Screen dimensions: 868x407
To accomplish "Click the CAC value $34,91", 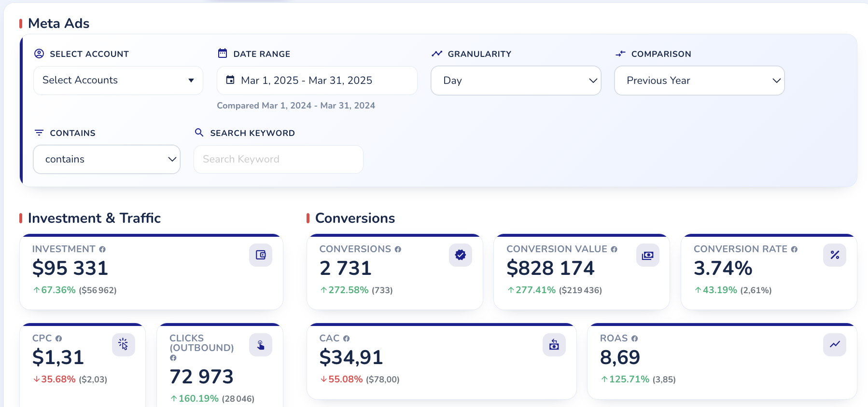I will [x=351, y=357].
